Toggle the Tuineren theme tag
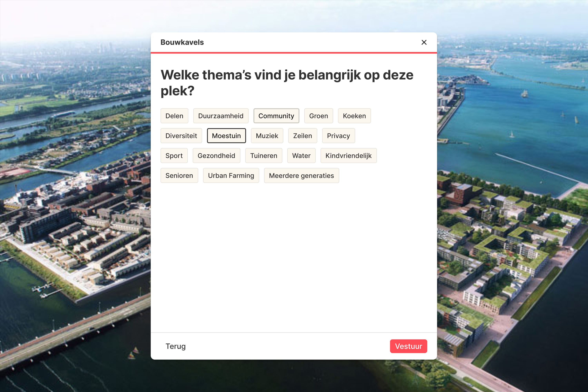The height and width of the screenshot is (392, 588). pos(263,155)
